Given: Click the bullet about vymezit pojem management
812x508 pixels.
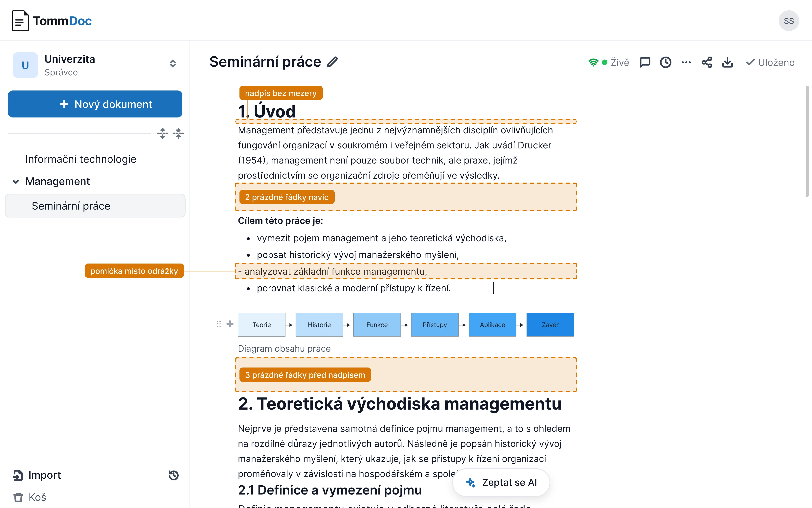Looking at the screenshot, I should 381,238.
